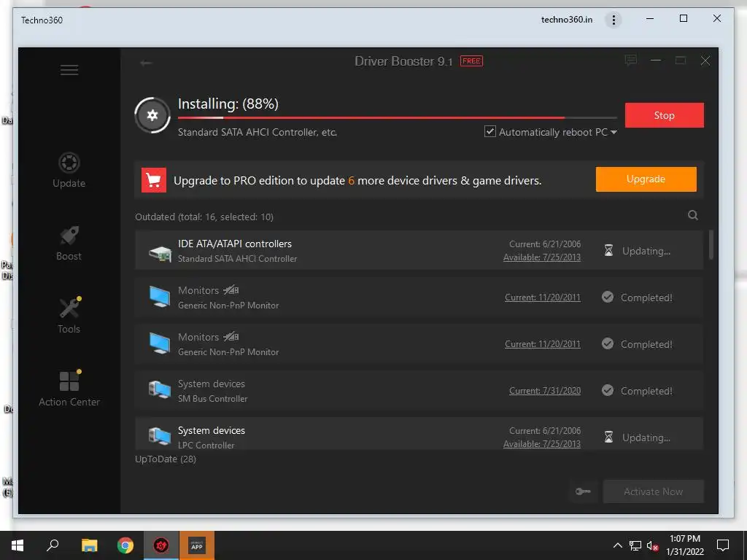
Task: Click the red shopping cart icon
Action: 154,180
